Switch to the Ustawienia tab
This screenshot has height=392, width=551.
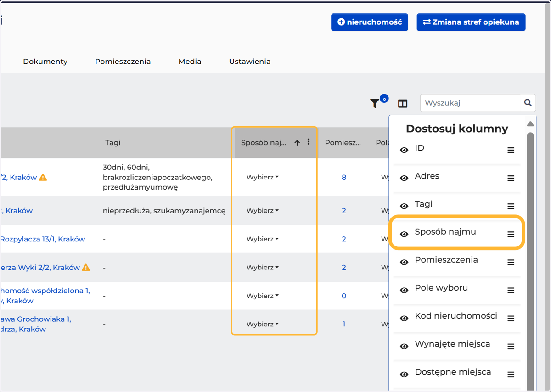(250, 62)
